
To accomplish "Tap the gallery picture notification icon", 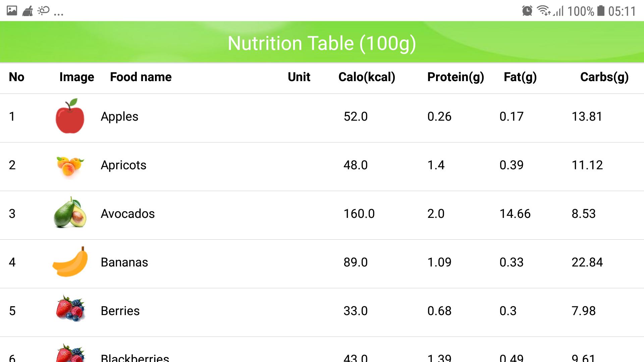I will 12,11.
